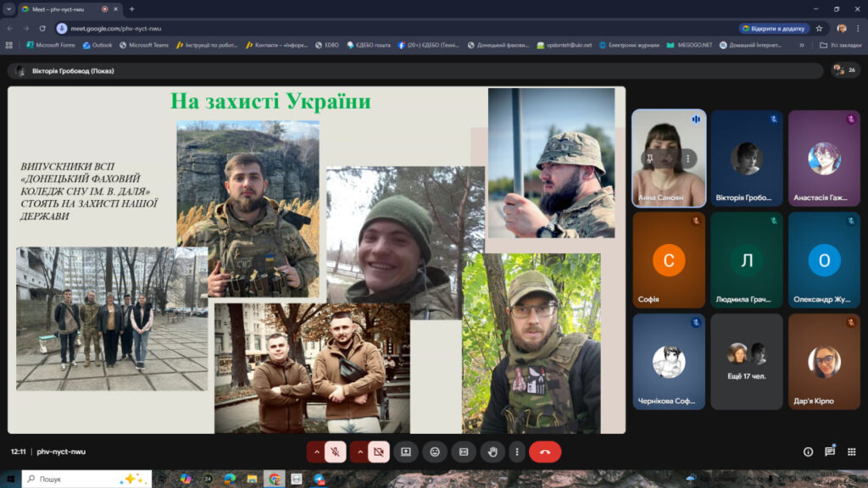
Task: Click the 'Ещё 17 чел.' participants tile
Action: click(746, 362)
